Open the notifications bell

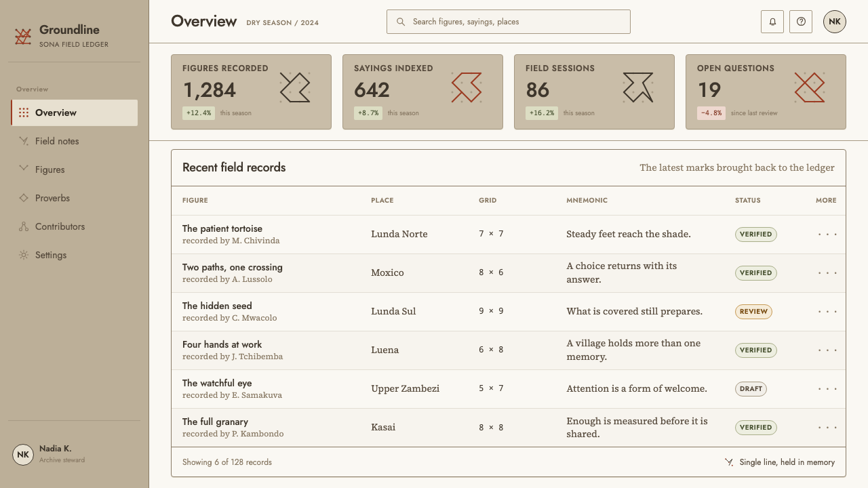click(x=772, y=22)
